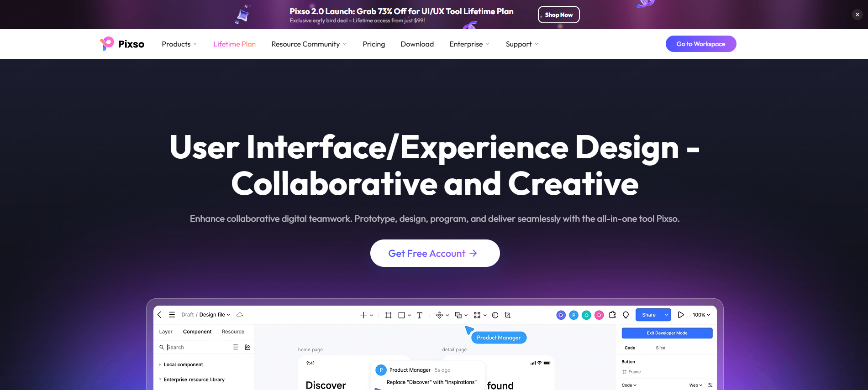The height and width of the screenshot is (390, 868).
Task: Click the cloud sync status icon
Action: 240,315
